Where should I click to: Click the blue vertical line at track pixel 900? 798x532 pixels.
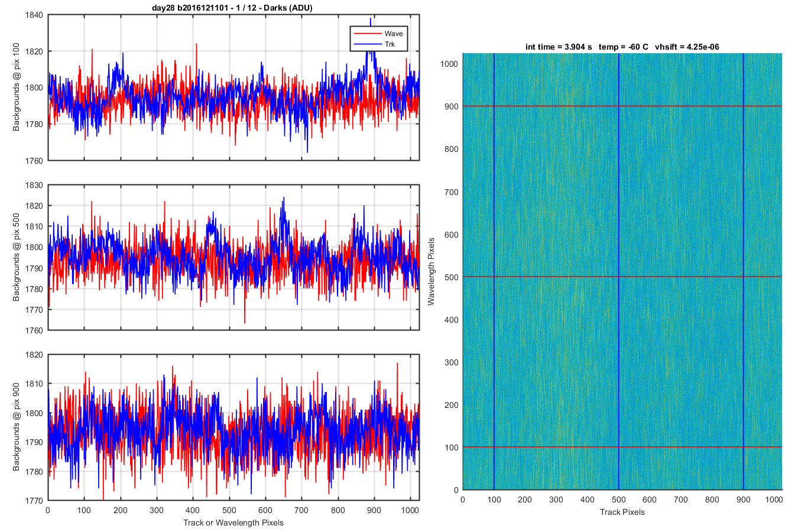[x=744, y=271]
